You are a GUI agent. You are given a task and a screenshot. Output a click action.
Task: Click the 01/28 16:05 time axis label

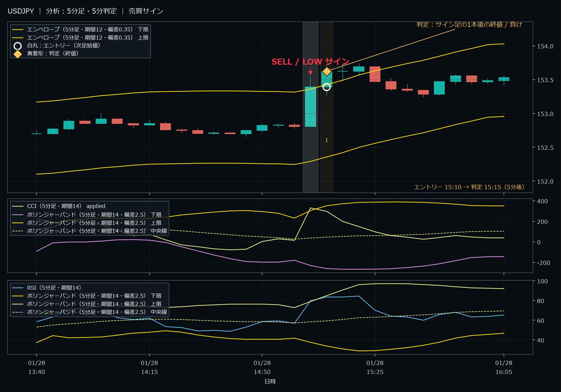tap(504, 367)
